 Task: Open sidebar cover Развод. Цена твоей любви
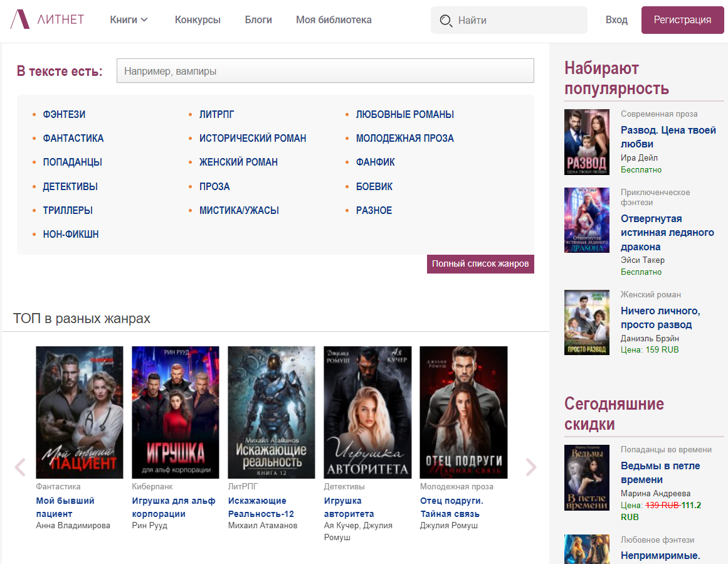[586, 142]
